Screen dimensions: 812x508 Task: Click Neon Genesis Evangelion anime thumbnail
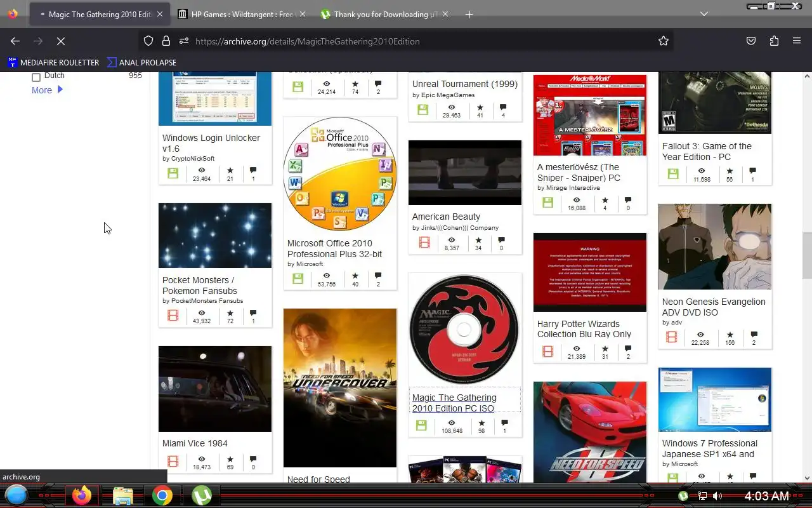tap(715, 246)
